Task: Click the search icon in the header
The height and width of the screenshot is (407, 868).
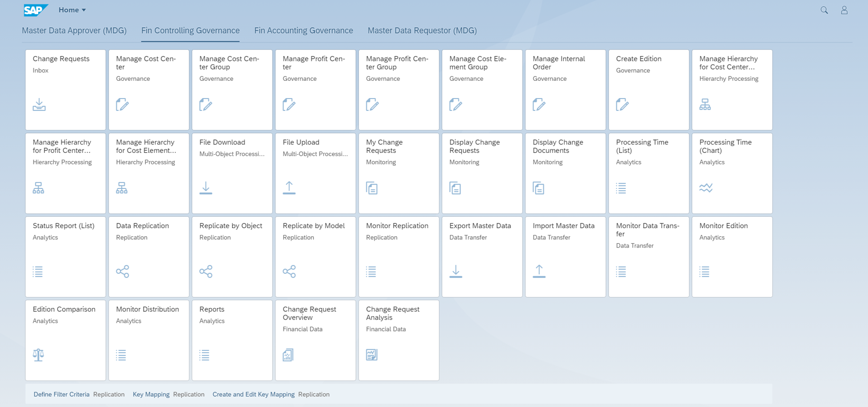Action: tap(823, 10)
